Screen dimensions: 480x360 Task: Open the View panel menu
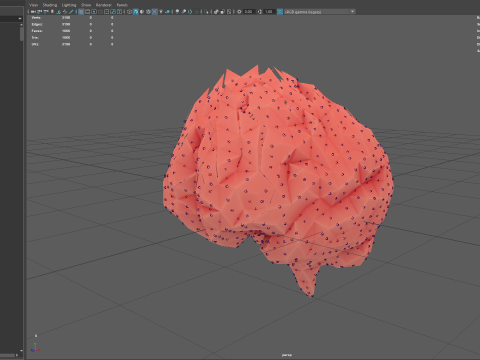tap(33, 5)
